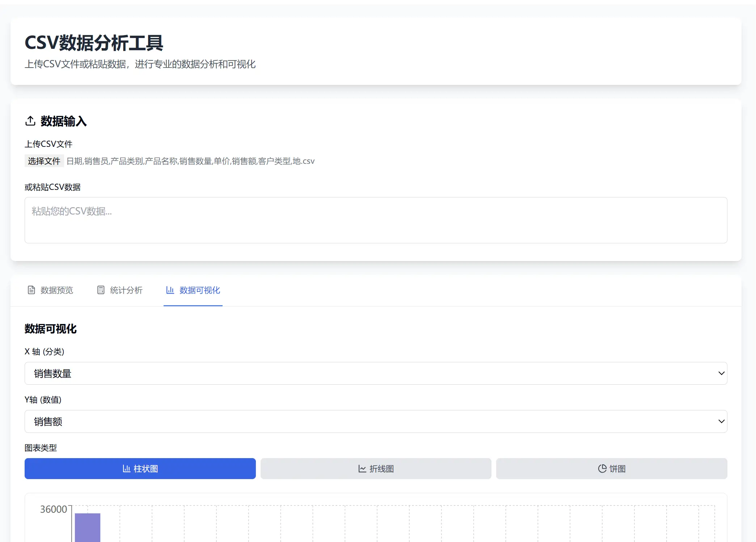This screenshot has width=756, height=542.
Task: Switch to the 数据预览 tab
Action: (51, 290)
